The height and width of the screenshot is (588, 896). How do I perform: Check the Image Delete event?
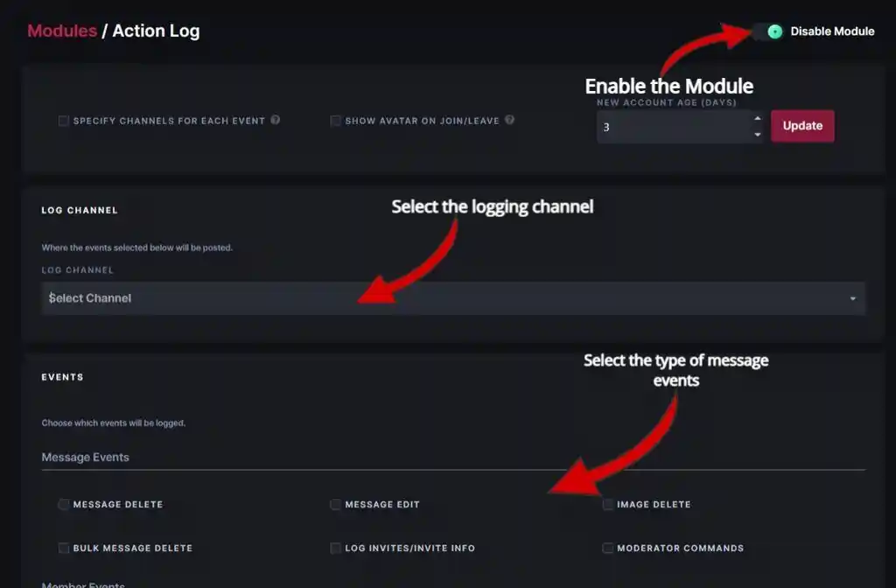click(608, 505)
